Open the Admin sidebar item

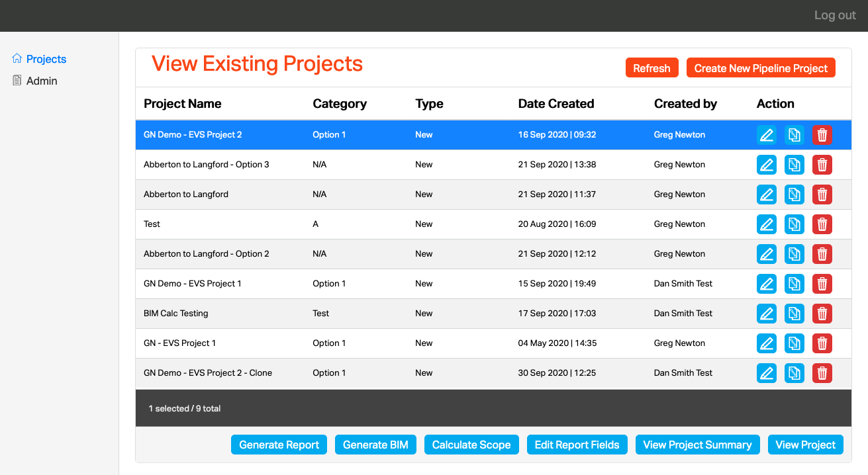(42, 81)
